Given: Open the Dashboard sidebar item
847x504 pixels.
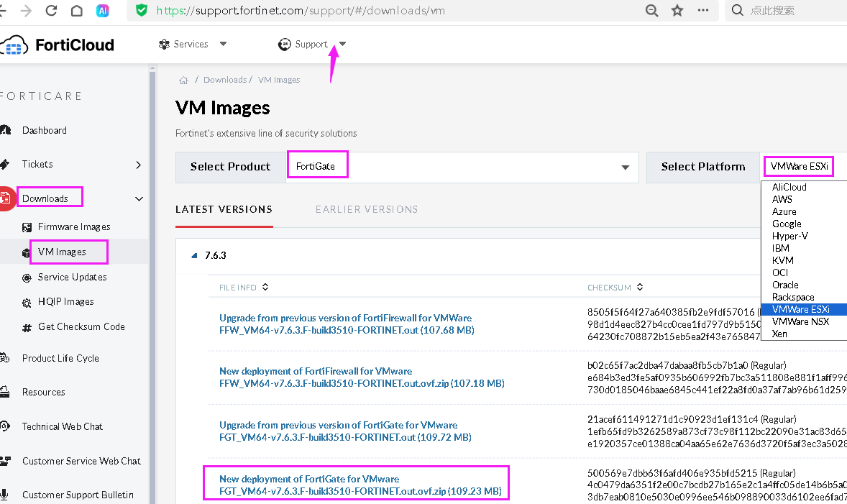Looking at the screenshot, I should (45, 130).
